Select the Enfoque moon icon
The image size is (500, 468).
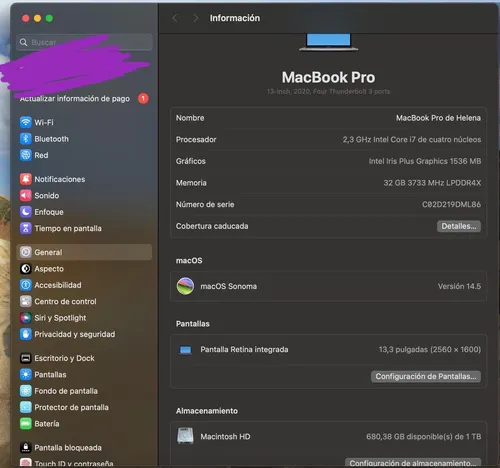click(26, 212)
